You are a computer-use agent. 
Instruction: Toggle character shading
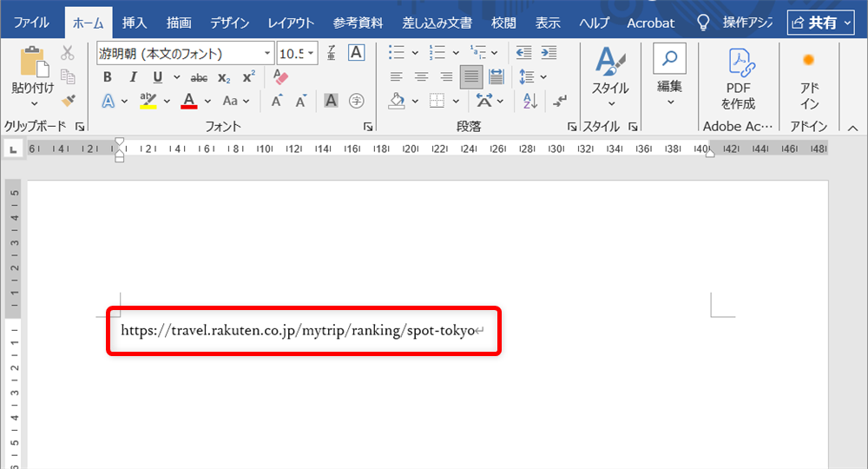tap(331, 101)
